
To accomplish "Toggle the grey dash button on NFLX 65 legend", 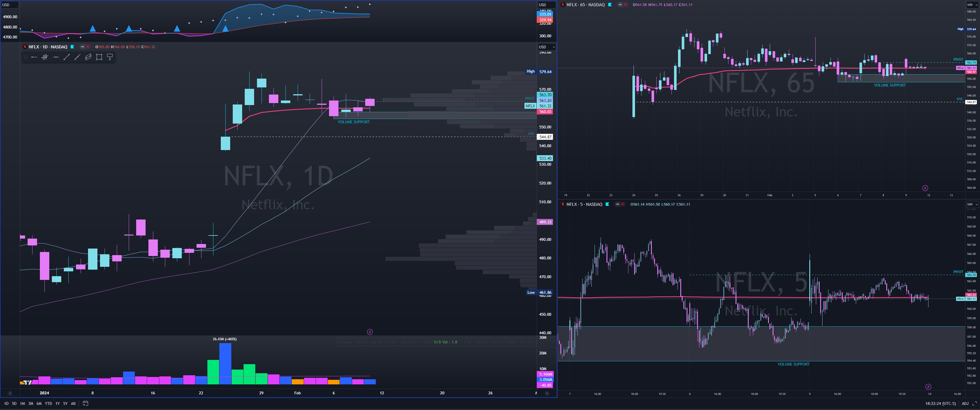I will tap(620, 5).
